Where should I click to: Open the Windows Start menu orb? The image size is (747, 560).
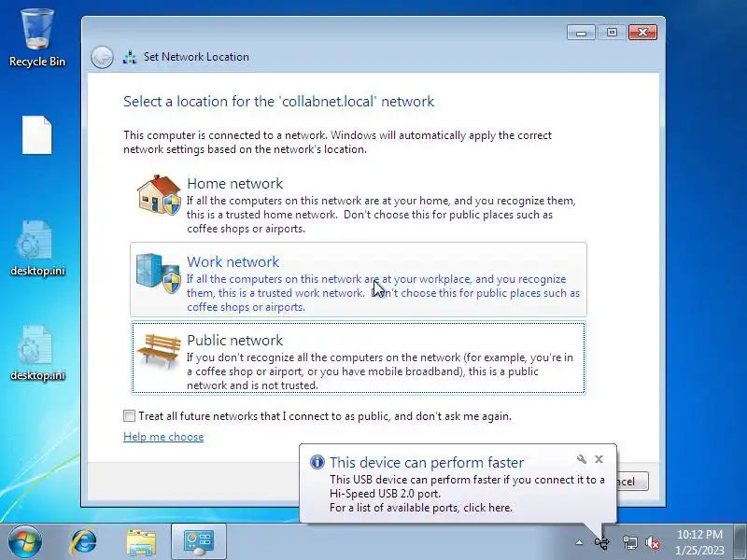pos(25,542)
